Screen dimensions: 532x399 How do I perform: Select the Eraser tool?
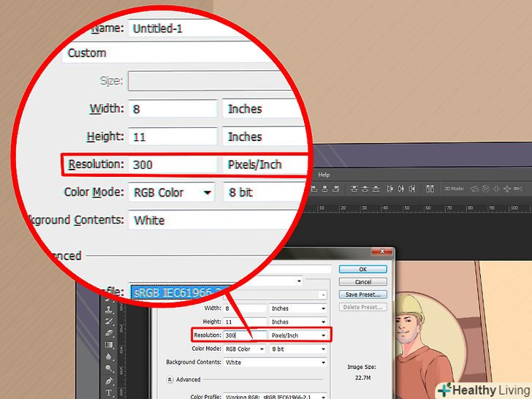[109, 333]
